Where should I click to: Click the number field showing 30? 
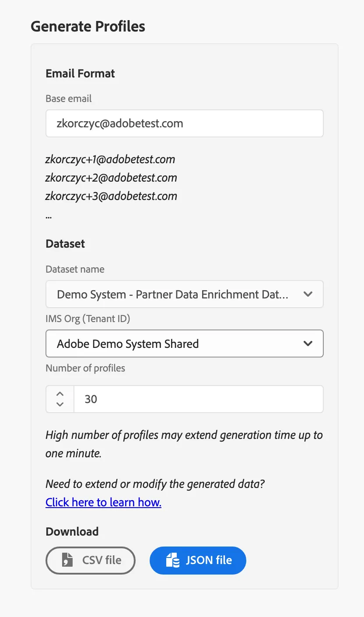click(x=199, y=399)
